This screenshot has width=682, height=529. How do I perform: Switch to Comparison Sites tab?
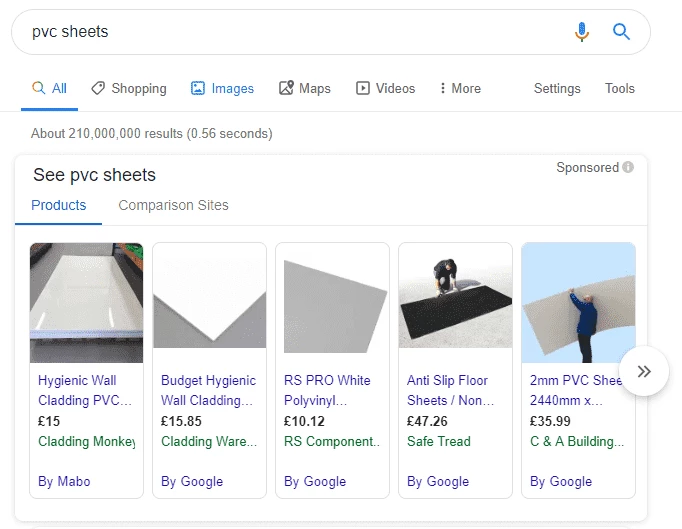pos(173,205)
